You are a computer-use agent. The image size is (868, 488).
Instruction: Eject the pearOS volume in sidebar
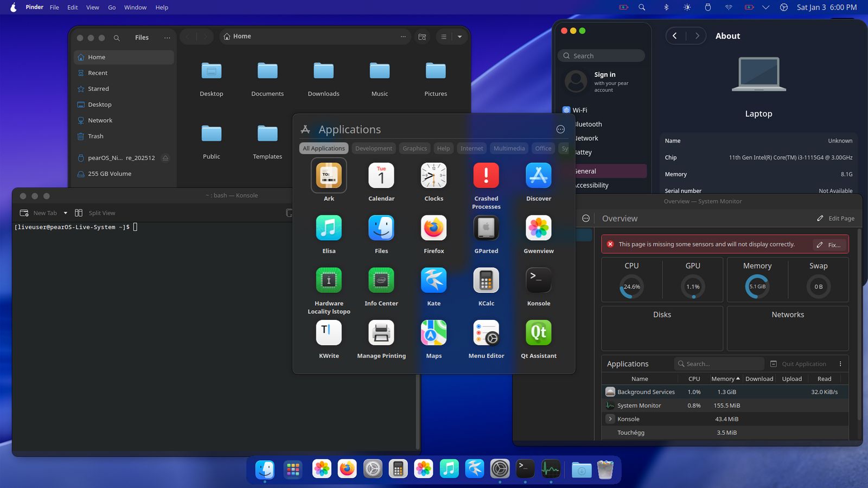[x=165, y=158]
